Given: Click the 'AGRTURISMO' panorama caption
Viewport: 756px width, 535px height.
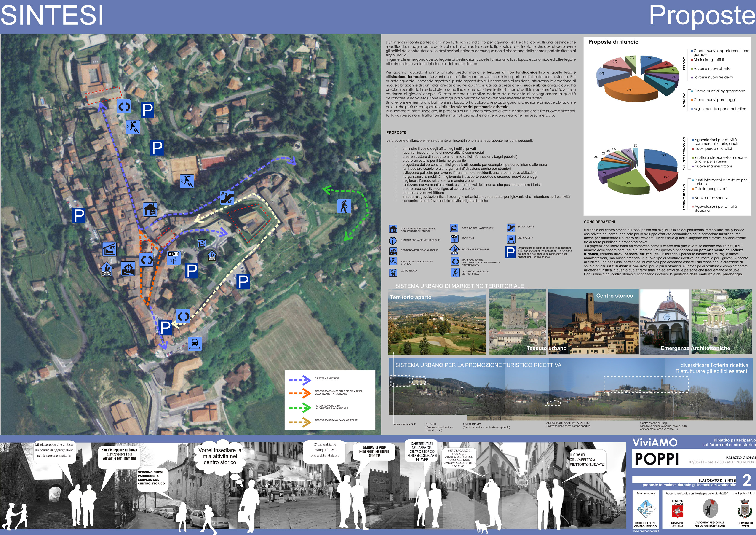Looking at the screenshot, I should [x=472, y=424].
